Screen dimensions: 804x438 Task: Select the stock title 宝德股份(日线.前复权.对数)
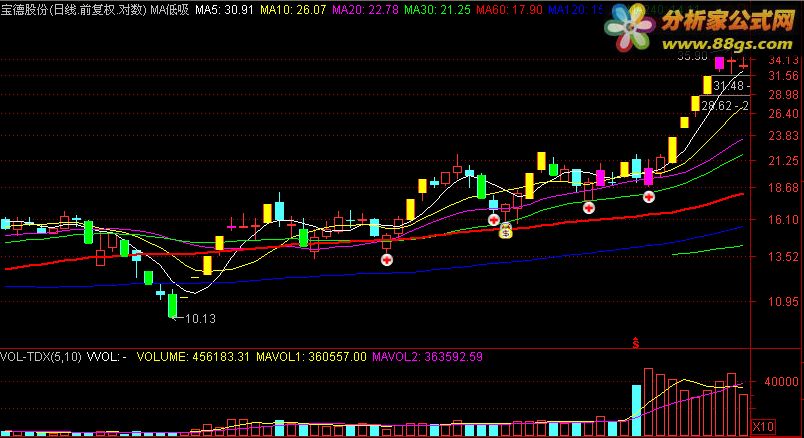coord(73,9)
